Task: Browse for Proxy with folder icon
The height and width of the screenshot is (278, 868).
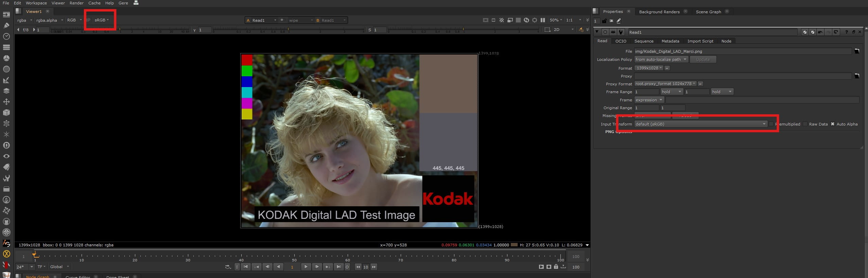Action: (x=857, y=76)
